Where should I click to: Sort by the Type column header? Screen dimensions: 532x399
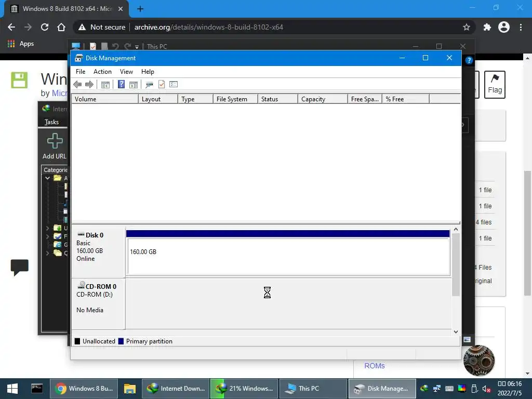point(195,99)
